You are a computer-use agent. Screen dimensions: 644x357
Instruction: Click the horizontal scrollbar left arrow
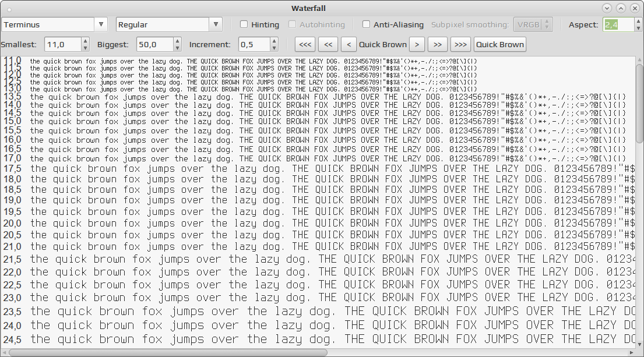[x=5, y=352]
